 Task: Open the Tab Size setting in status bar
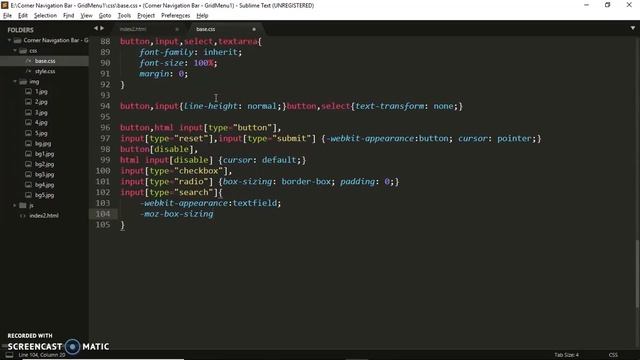[567, 355]
